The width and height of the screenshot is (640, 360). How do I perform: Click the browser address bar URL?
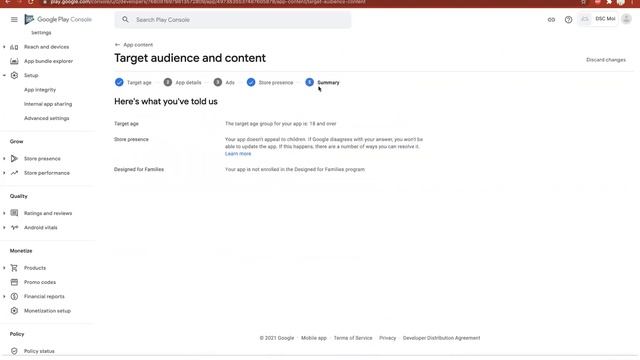click(208, 2)
